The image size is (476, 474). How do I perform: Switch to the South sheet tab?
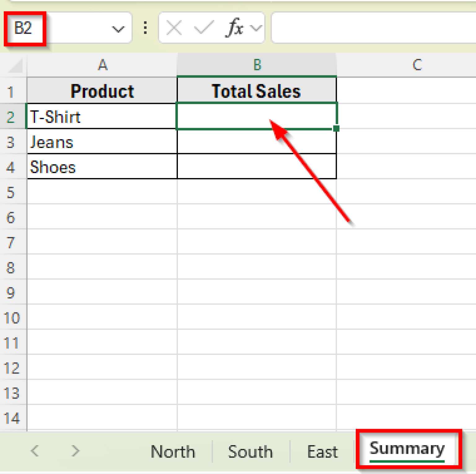(250, 451)
